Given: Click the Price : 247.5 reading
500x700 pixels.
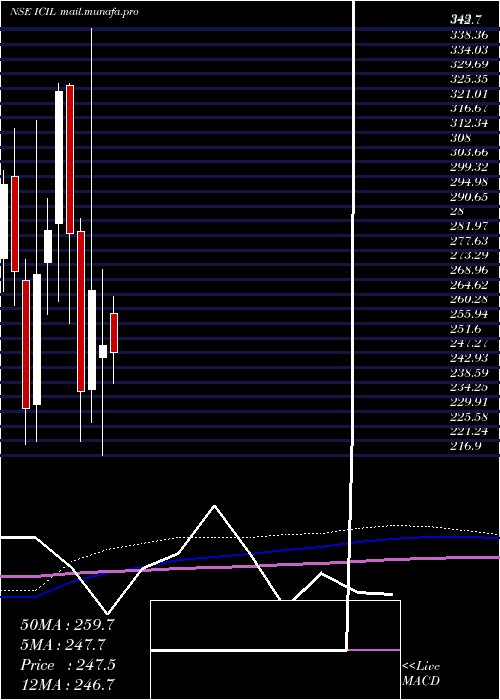Looking at the screenshot, I should tap(68, 665).
